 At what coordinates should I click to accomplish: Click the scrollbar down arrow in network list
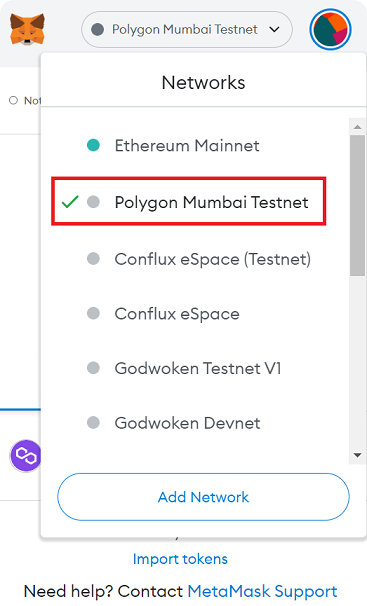pos(357,455)
